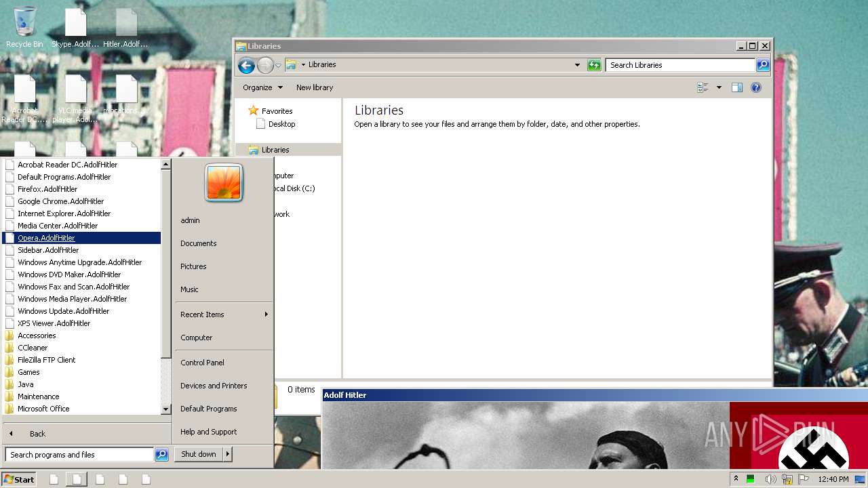This screenshot has width=868, height=488.
Task: Open the address bar history dropdown
Action: coord(577,65)
